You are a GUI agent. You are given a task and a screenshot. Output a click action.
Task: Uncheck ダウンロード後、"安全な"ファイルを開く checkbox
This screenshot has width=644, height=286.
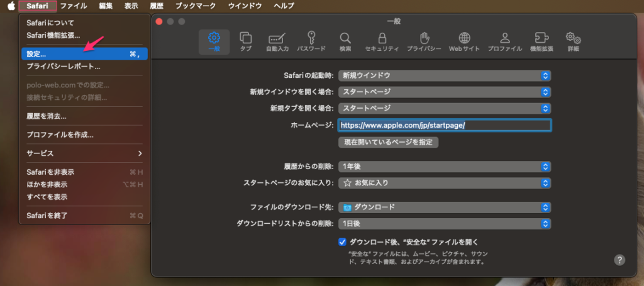(343, 242)
